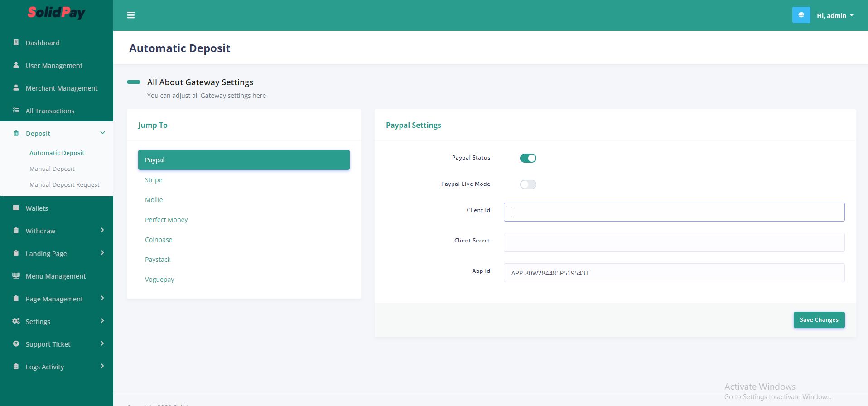
Task: Expand the Settings menu chevron
Action: [102, 321]
